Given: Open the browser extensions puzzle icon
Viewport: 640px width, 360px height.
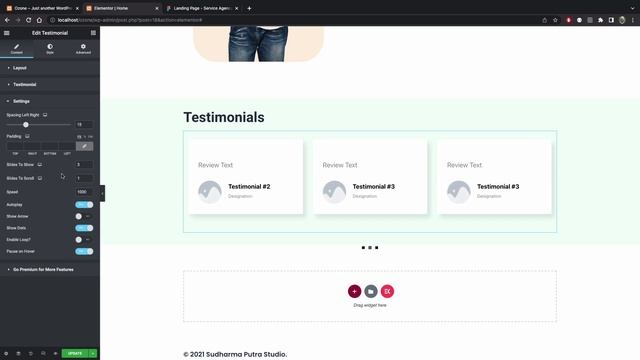Looking at the screenshot, I should coord(600,20).
